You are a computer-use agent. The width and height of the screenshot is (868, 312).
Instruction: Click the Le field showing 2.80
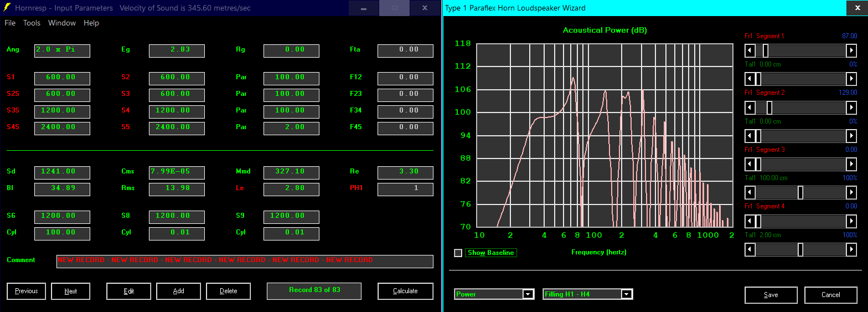(291, 190)
